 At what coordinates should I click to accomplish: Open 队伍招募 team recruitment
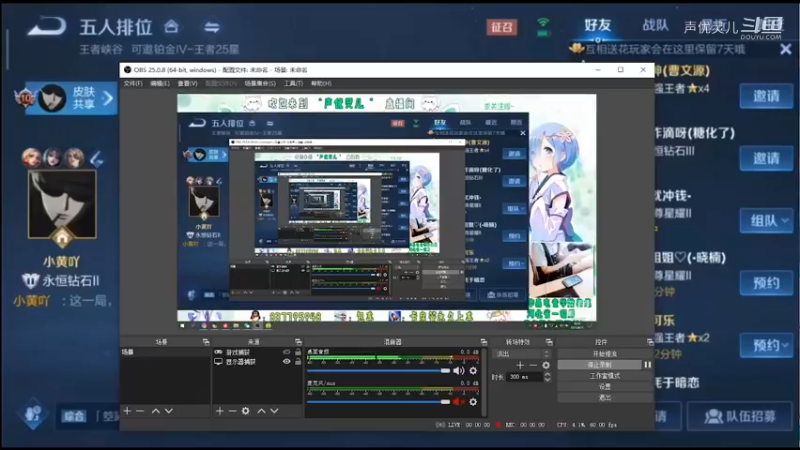point(740,416)
